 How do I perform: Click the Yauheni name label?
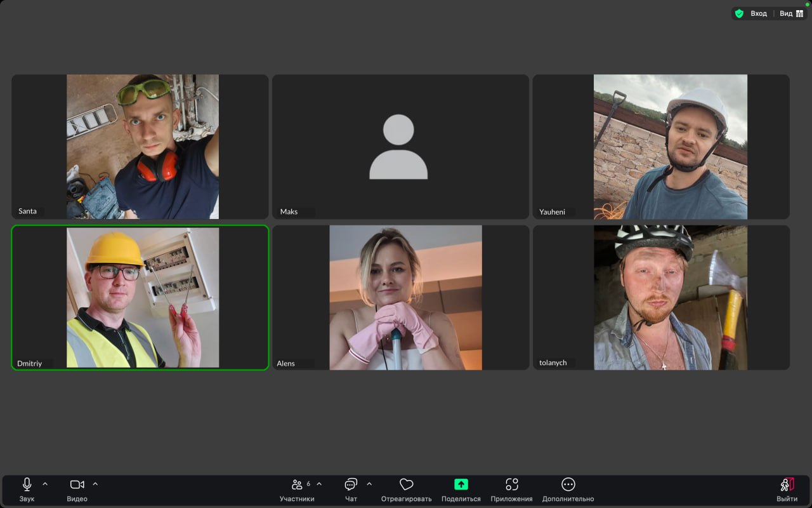[552, 211]
